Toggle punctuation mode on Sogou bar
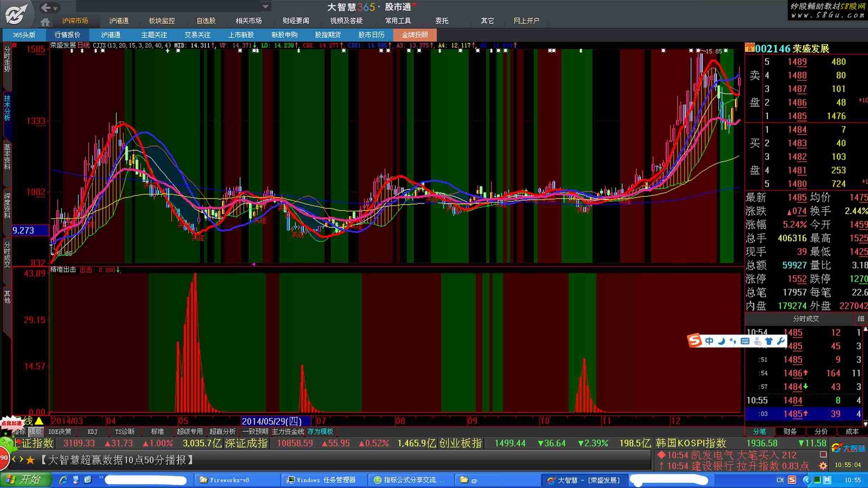This screenshot has height=488, width=868. pyautogui.click(x=733, y=341)
